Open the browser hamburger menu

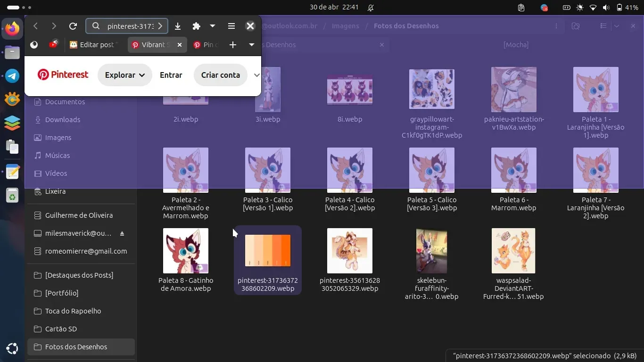(231, 26)
